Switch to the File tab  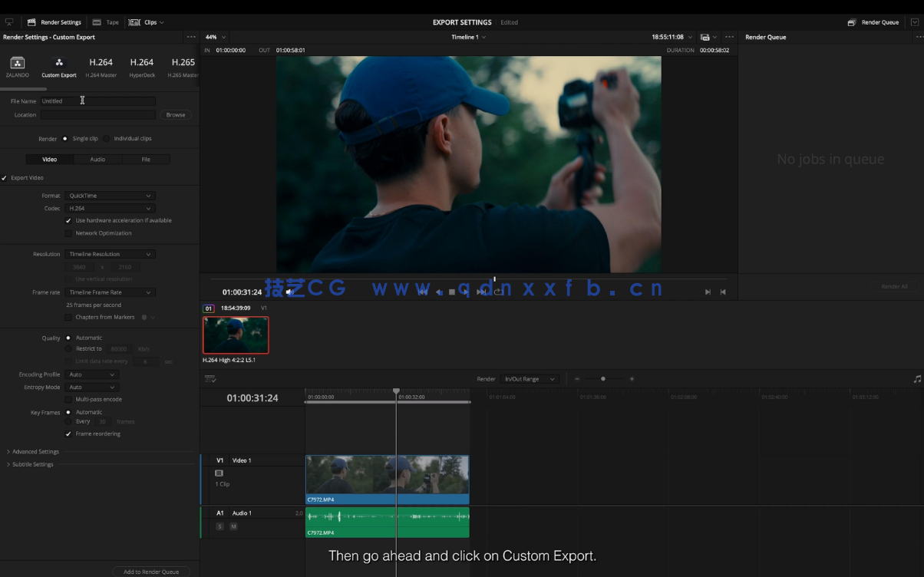click(x=146, y=159)
